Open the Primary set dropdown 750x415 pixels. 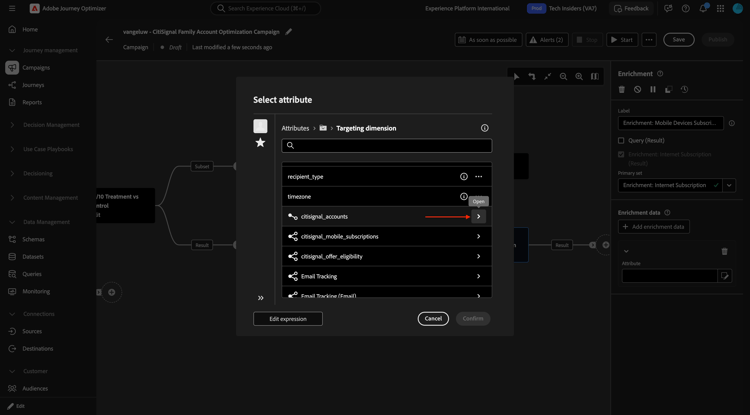pyautogui.click(x=729, y=185)
